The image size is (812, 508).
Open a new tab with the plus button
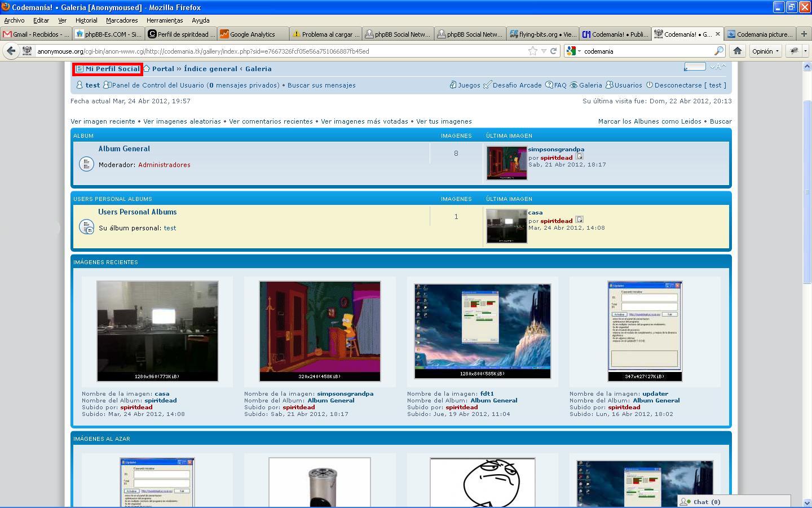coord(804,34)
